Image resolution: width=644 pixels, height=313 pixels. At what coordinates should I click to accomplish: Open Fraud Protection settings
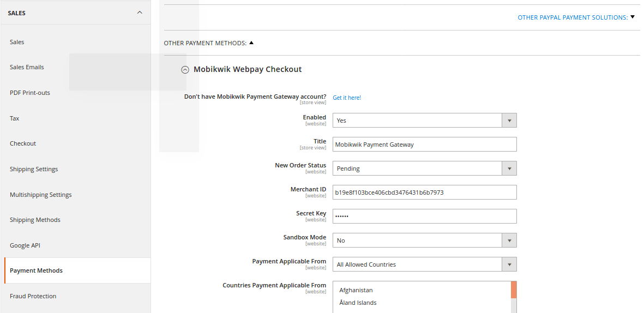coord(33,296)
